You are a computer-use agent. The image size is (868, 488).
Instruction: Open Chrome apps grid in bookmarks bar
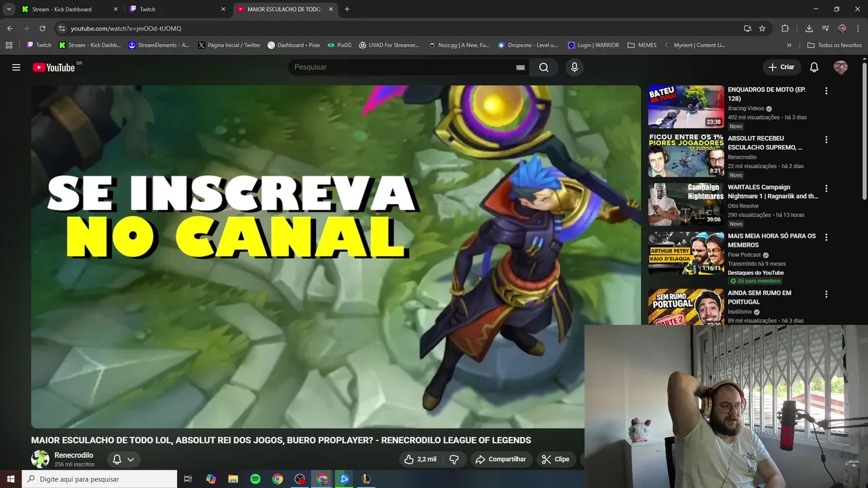9,45
